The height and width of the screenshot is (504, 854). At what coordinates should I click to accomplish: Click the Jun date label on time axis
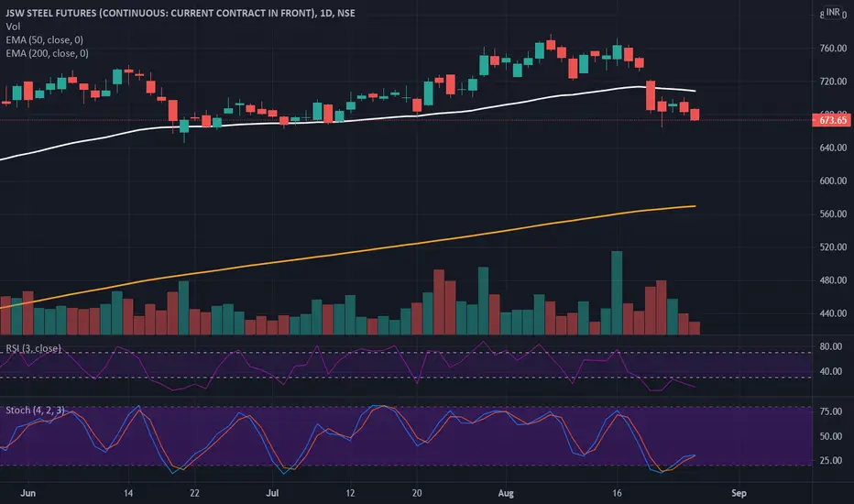click(x=27, y=493)
